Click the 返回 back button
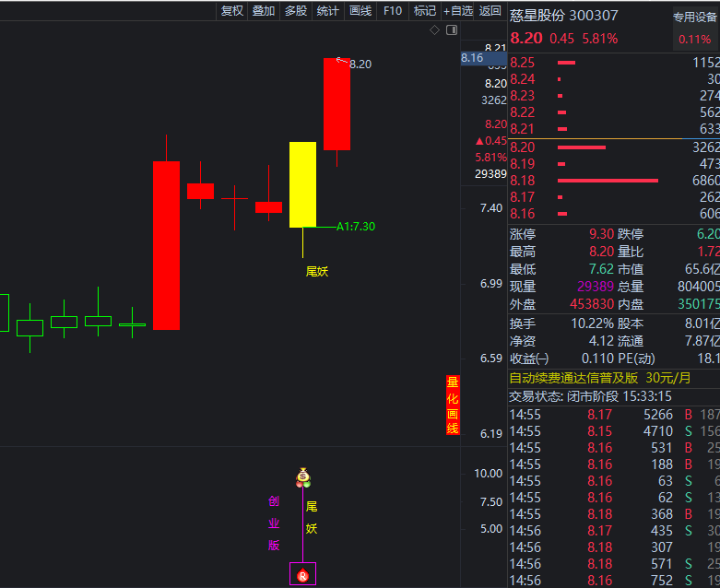Viewport: 720px width, 588px height. coord(490,10)
